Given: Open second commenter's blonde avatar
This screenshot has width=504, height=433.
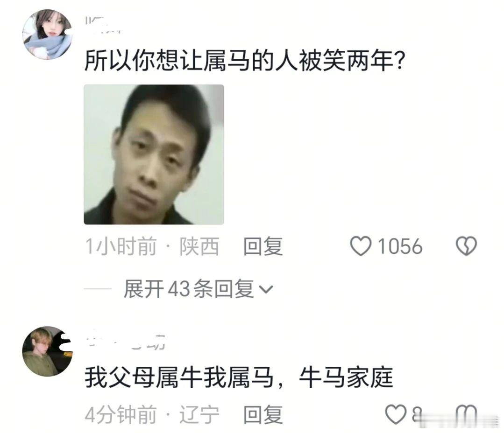Looking at the screenshot, I should [x=47, y=351].
